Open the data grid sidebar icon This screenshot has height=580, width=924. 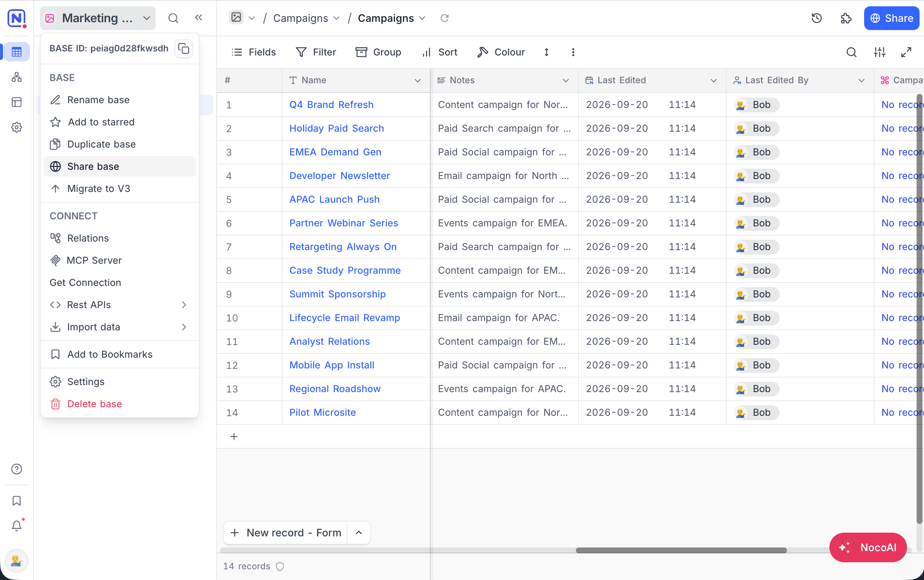[17, 52]
